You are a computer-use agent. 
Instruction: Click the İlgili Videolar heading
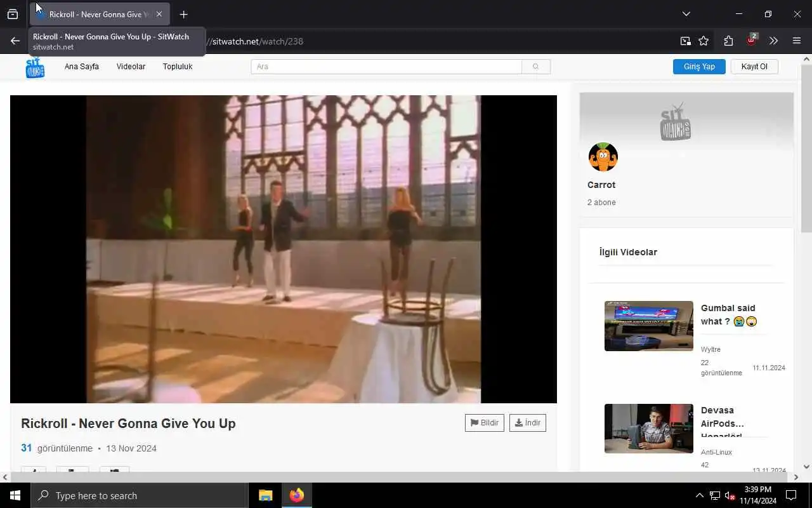point(628,252)
